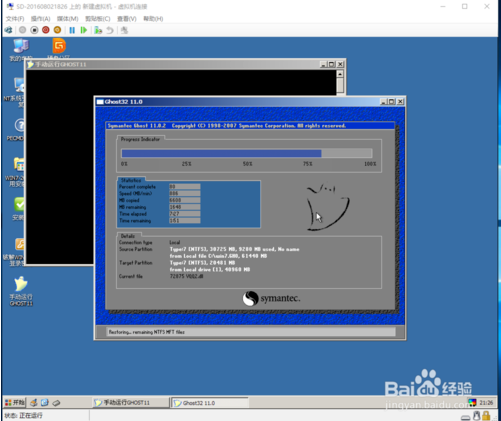Screen dimensions: 501x421
Task: Click the 状态: 正在运行 status text
Action: point(23,415)
